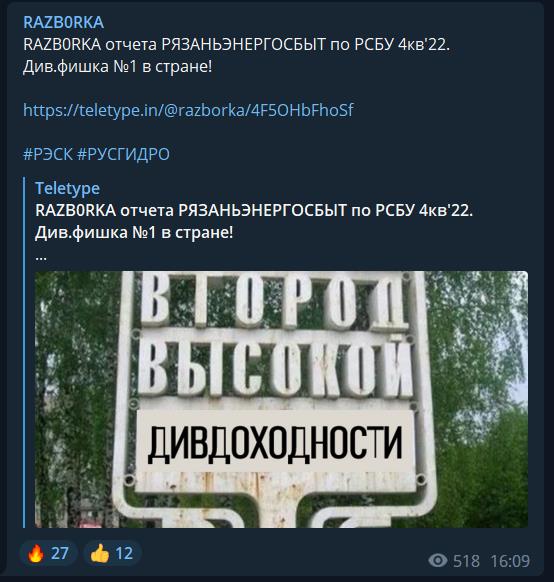Image resolution: width=554 pixels, height=582 pixels.
Task: Click the eye views icon
Action: point(438,560)
